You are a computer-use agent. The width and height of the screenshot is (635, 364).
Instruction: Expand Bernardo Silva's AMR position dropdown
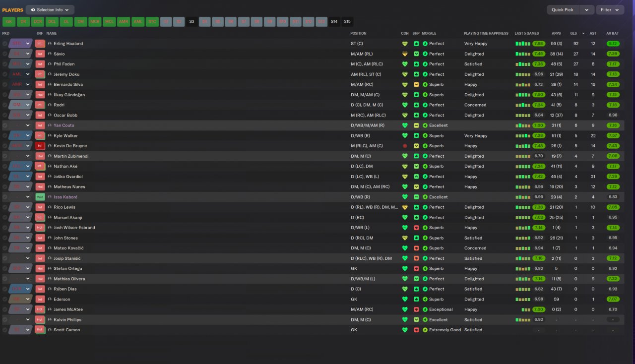click(28, 84)
